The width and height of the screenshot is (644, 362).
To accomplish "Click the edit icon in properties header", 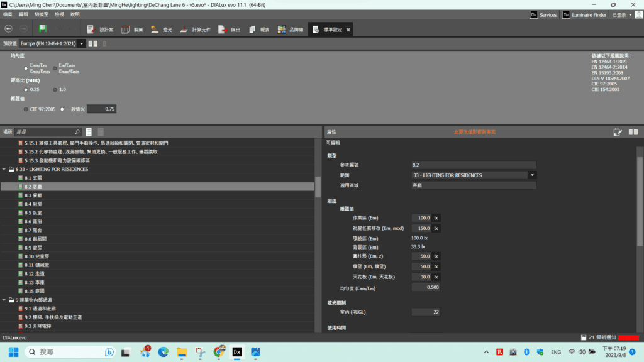I will pos(618,132).
